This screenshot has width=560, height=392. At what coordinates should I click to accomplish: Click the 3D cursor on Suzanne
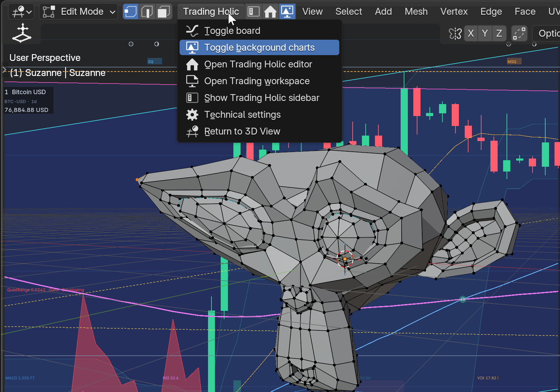coord(345,259)
